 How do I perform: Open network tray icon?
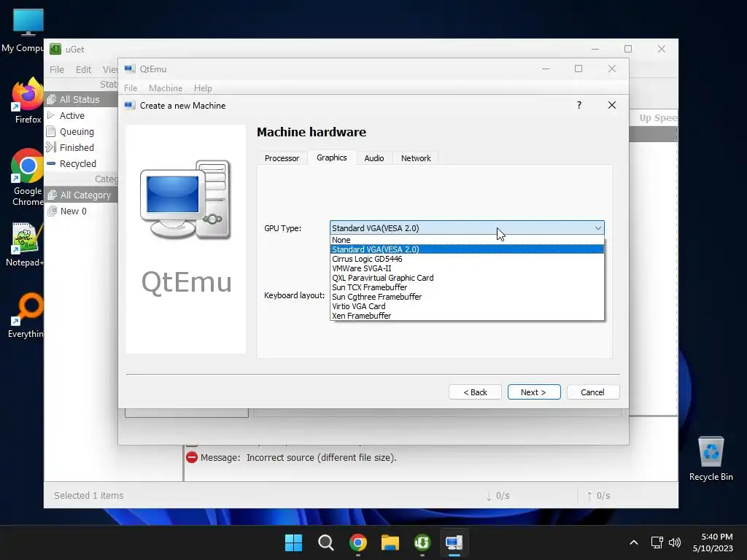coord(657,542)
